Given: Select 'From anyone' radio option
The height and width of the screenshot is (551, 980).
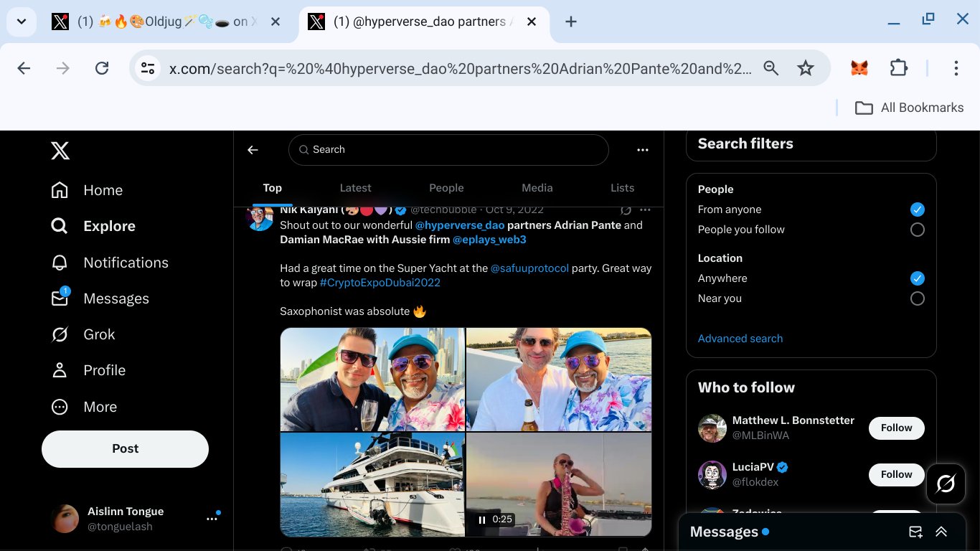Looking at the screenshot, I should (x=917, y=209).
